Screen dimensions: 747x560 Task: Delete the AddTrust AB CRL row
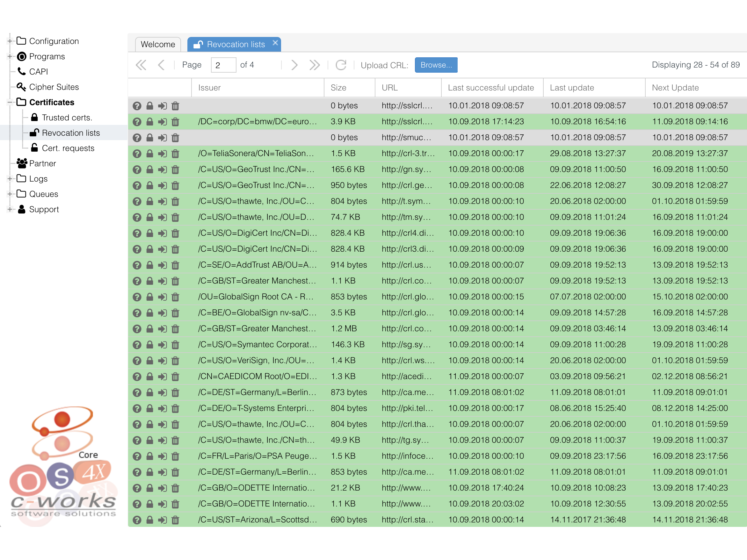point(175,265)
